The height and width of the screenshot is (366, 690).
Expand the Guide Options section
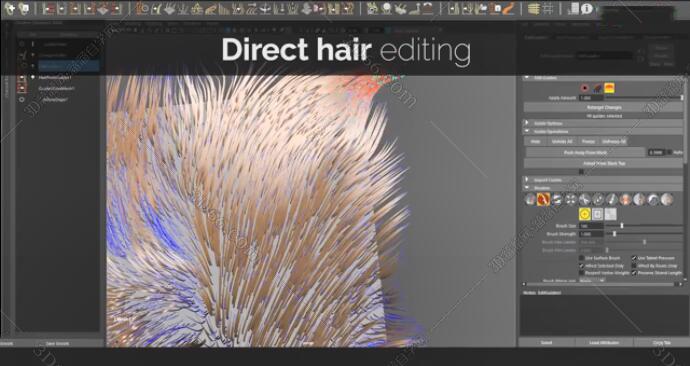(603, 123)
